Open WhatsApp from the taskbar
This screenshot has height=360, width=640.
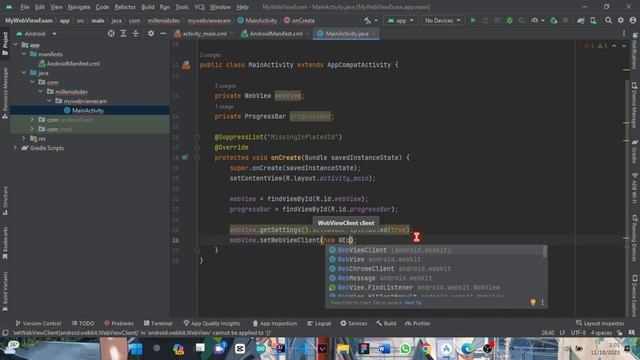click(x=405, y=349)
